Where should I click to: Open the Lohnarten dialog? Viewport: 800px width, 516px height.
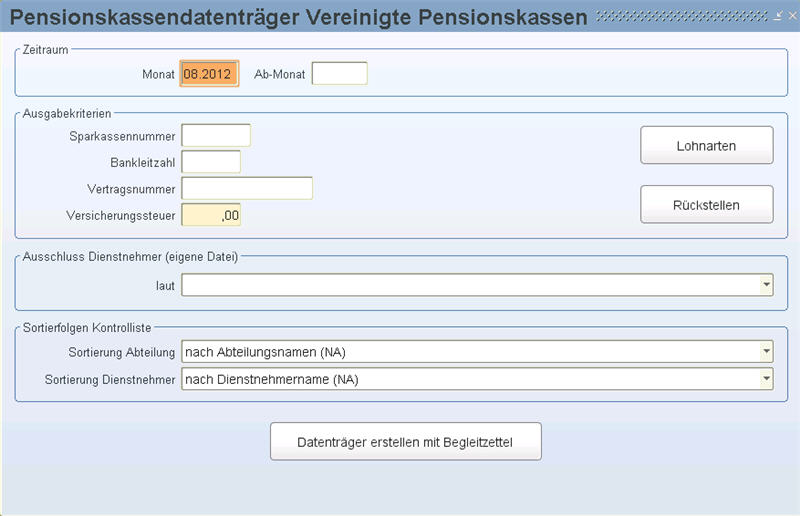[x=707, y=145]
